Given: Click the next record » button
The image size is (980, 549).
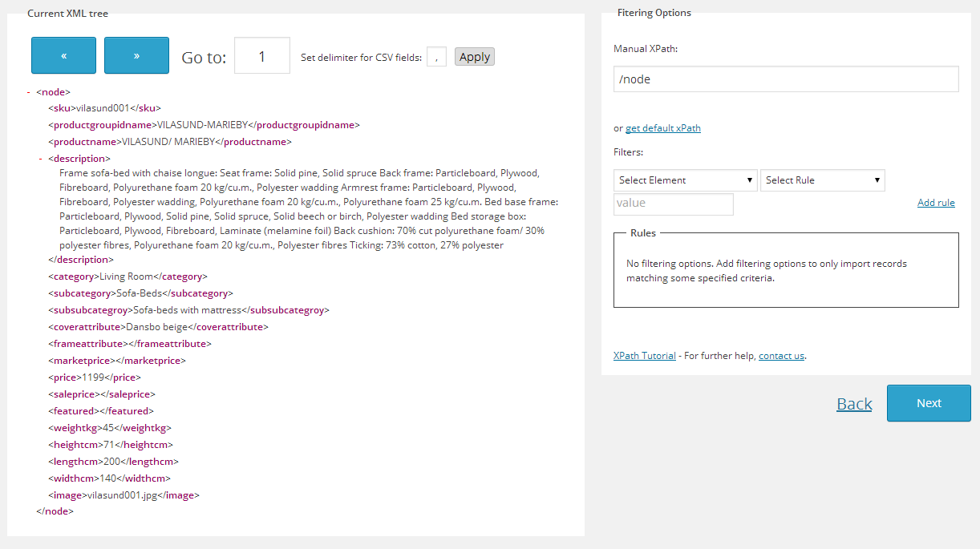Looking at the screenshot, I should (x=136, y=55).
